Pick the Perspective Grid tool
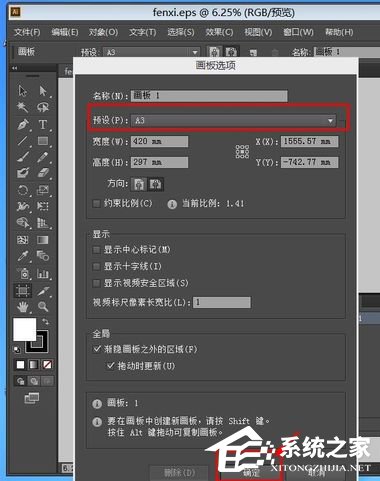Screen dimensions: 380x481 click(x=43, y=222)
